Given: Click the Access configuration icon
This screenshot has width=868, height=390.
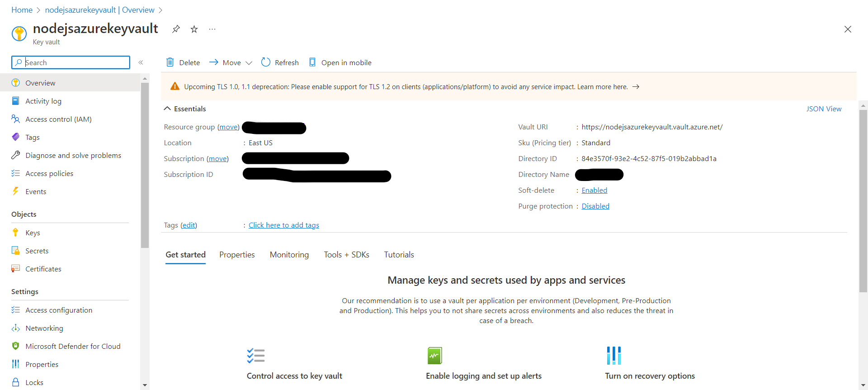Looking at the screenshot, I should 16,310.
